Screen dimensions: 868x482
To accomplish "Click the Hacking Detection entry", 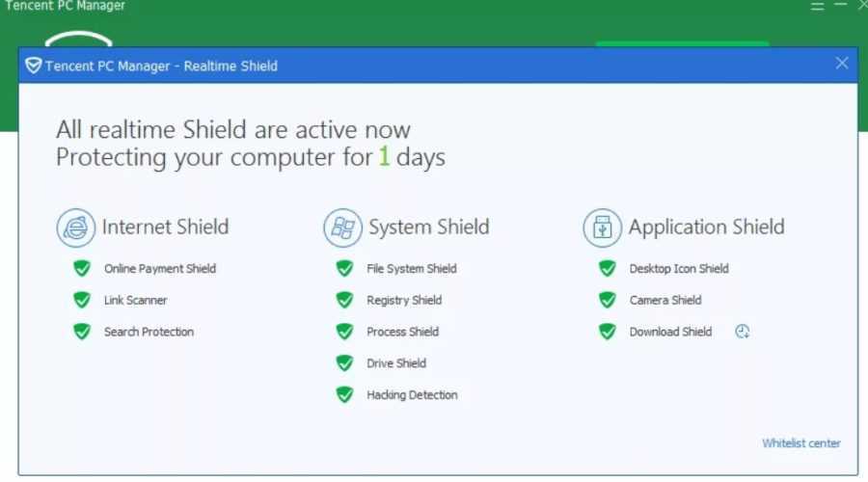I will 412,395.
